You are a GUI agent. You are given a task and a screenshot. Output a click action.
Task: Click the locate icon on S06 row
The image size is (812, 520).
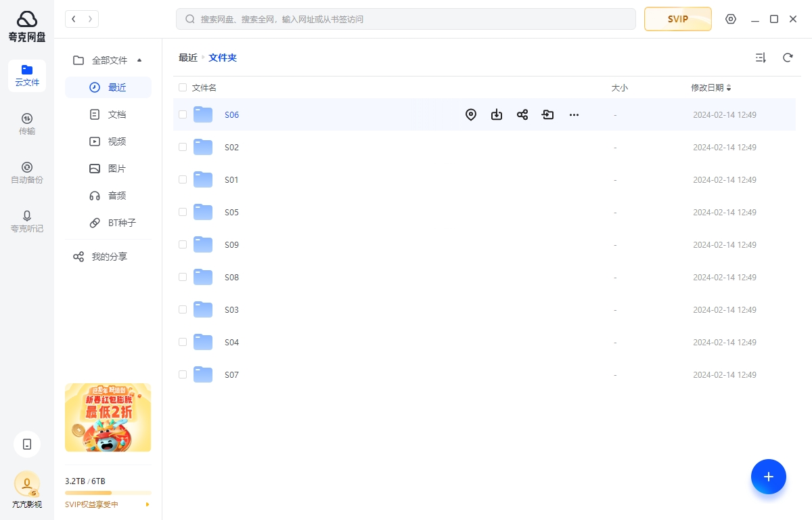coord(471,115)
